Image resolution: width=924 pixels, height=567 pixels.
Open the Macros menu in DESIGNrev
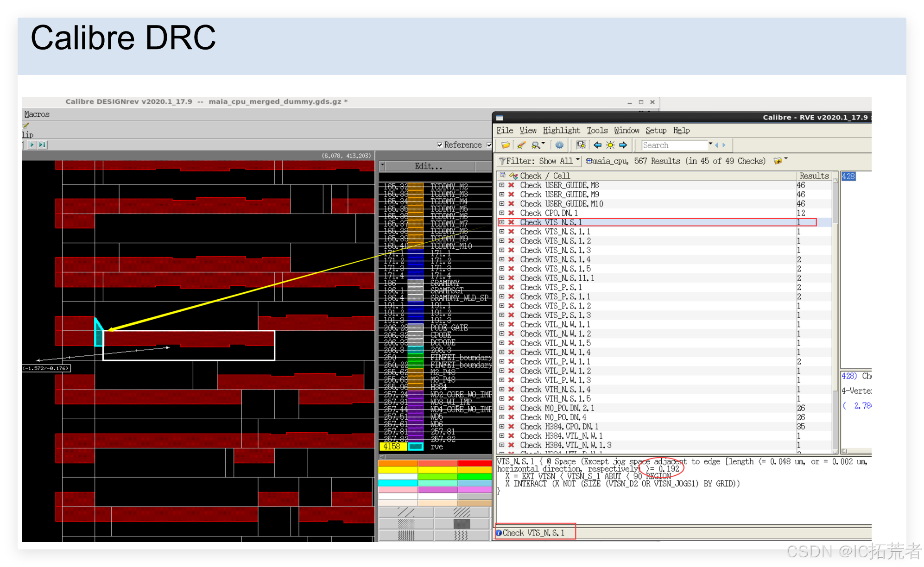pyautogui.click(x=37, y=114)
